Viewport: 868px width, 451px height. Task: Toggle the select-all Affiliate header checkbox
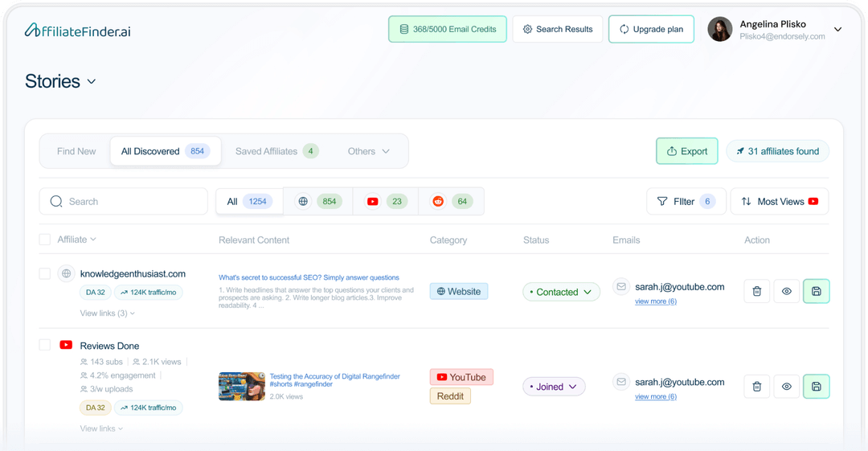click(x=45, y=240)
